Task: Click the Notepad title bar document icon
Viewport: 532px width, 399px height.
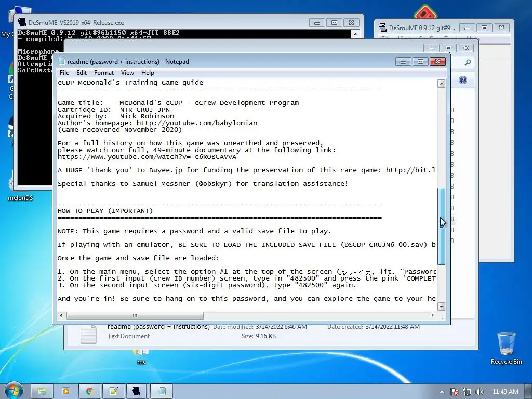Action: pyautogui.click(x=62, y=61)
